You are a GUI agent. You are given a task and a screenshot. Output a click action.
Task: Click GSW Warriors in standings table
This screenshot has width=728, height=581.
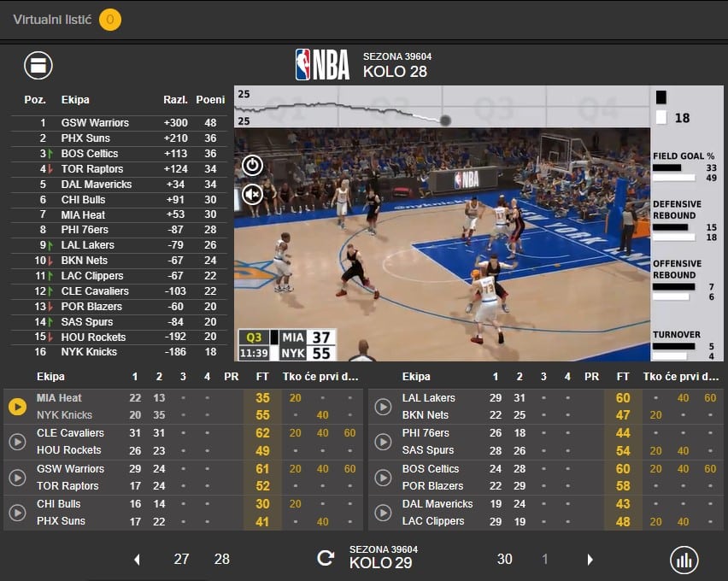click(95, 123)
